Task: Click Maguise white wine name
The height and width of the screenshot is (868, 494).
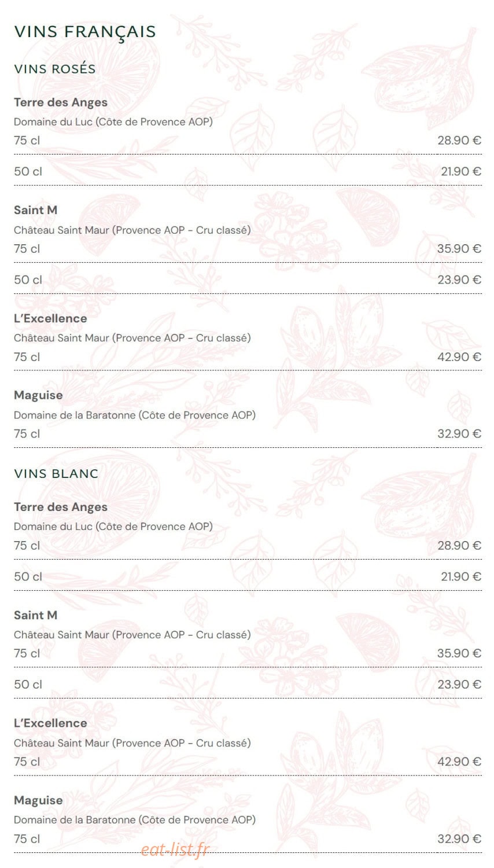Action: [x=38, y=800]
